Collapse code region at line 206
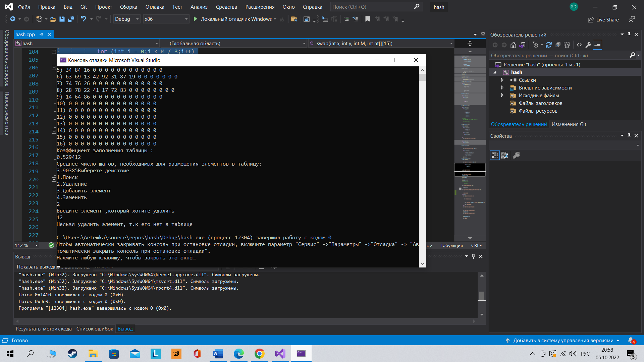644x362 pixels. click(x=54, y=68)
